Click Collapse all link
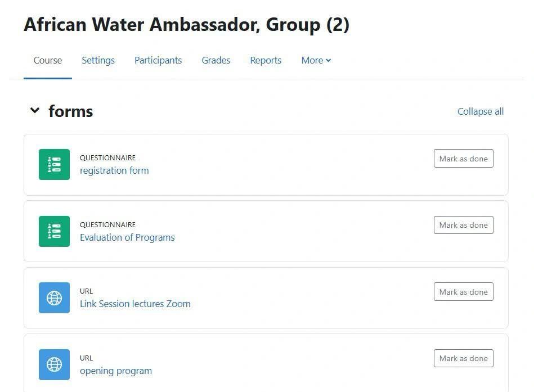 click(x=480, y=111)
